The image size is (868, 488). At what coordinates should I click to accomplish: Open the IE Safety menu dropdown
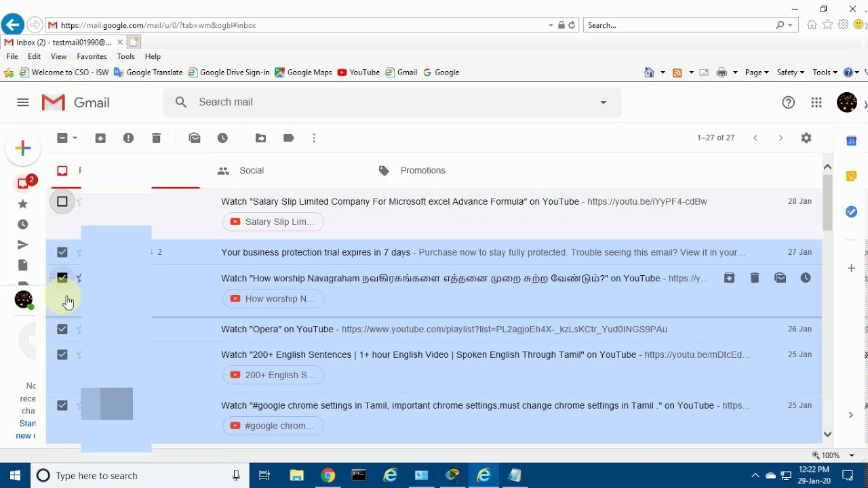pyautogui.click(x=791, y=73)
